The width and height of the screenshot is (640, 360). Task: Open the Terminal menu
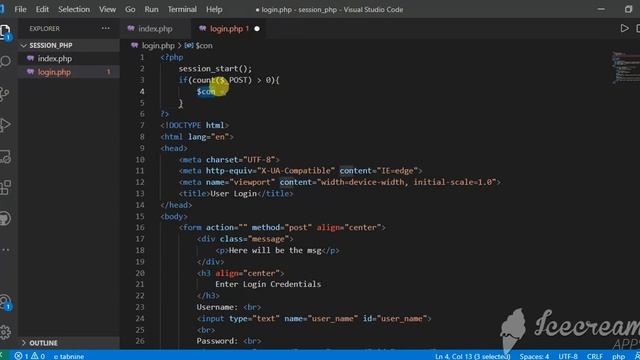pyautogui.click(x=182, y=9)
